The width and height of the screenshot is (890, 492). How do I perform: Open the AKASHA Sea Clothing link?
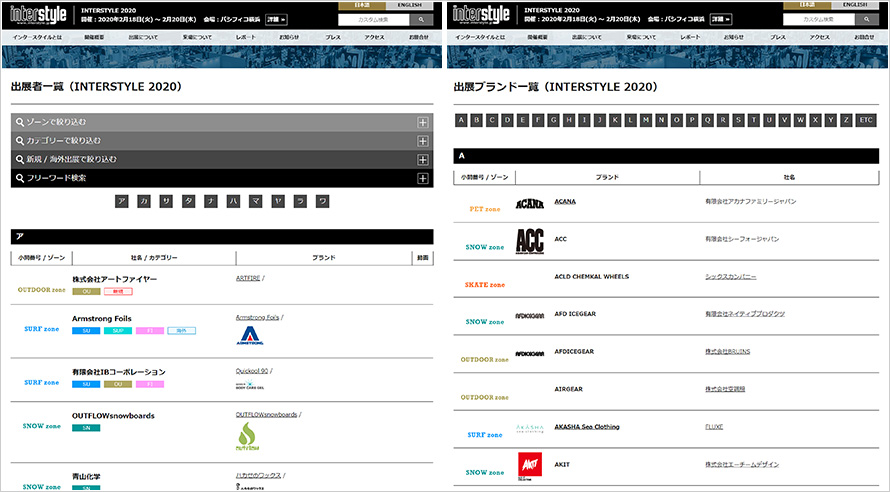coord(587,427)
